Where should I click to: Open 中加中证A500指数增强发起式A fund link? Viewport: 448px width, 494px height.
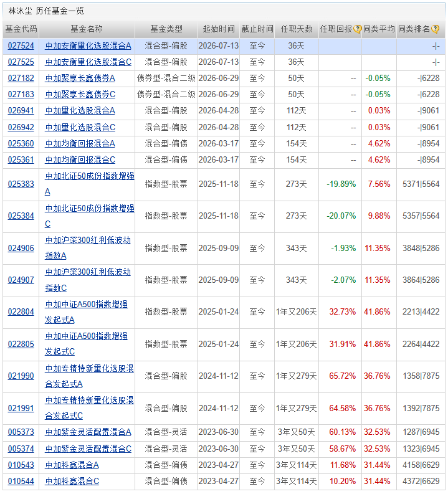pyautogui.click(x=87, y=312)
